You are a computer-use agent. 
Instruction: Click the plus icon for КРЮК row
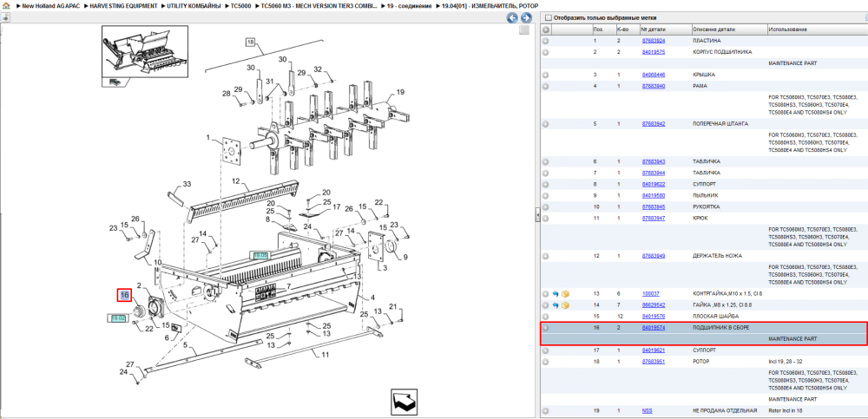point(545,218)
